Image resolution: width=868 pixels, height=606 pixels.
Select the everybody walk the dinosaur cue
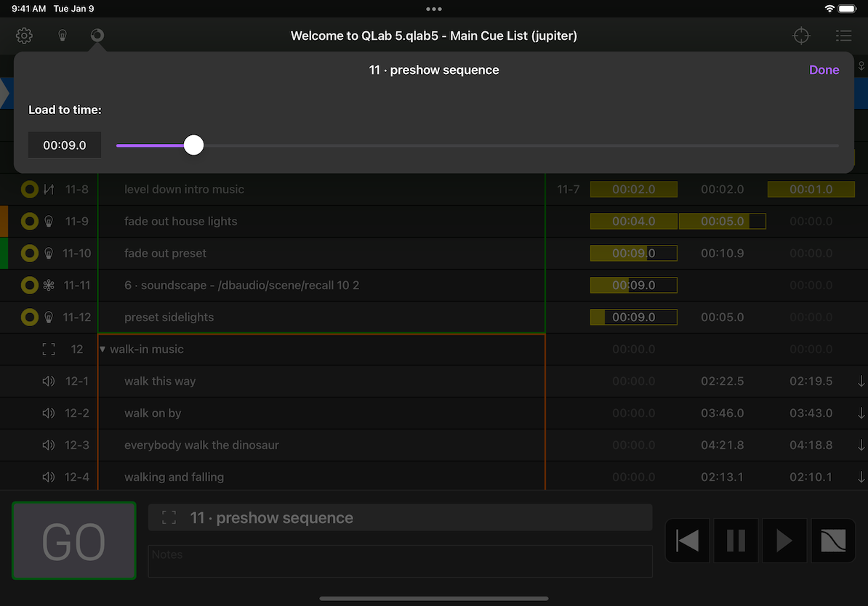click(201, 445)
